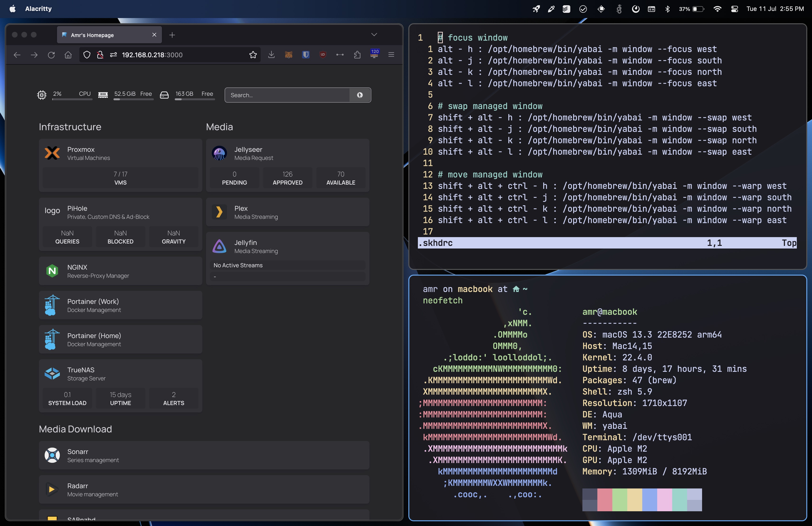Click the '# swap managed window' comment line
This screenshot has width=812, height=526.
pos(490,106)
